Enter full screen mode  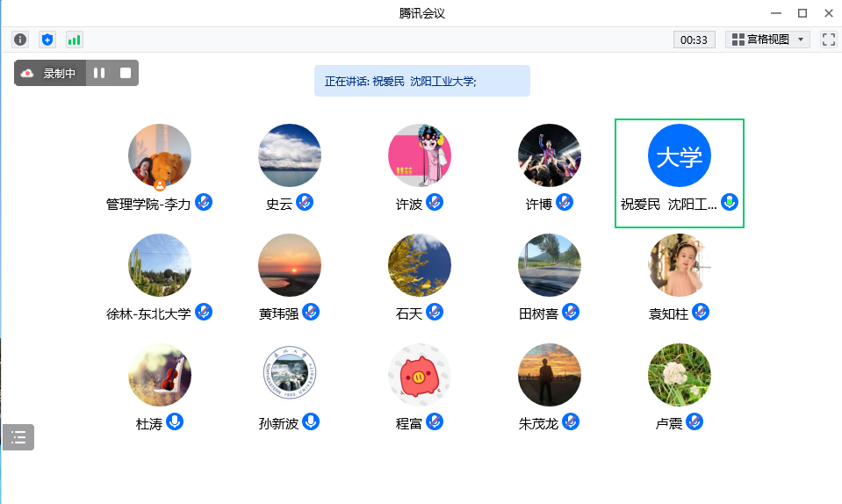pos(828,40)
